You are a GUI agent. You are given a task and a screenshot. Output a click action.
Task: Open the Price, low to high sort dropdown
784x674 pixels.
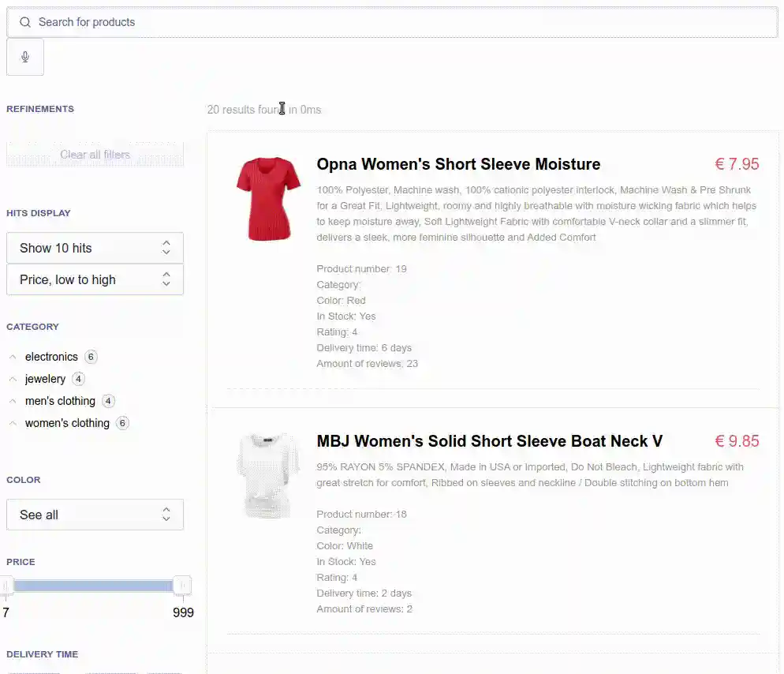(95, 279)
